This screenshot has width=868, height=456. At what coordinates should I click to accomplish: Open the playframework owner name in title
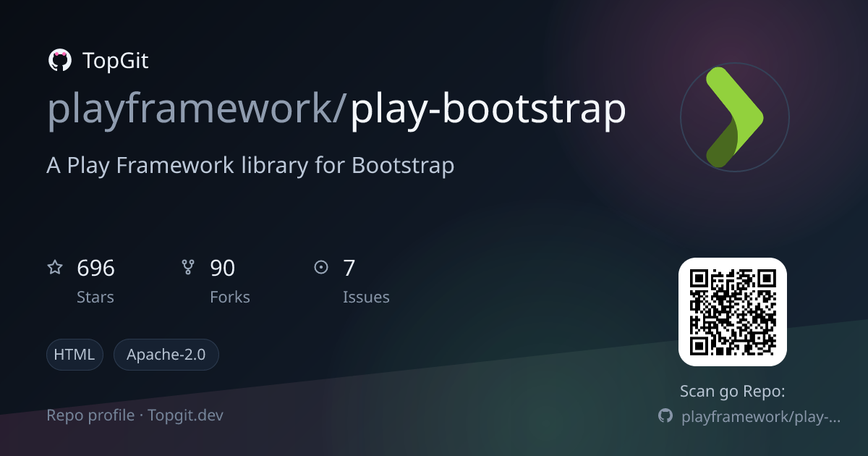click(x=191, y=110)
